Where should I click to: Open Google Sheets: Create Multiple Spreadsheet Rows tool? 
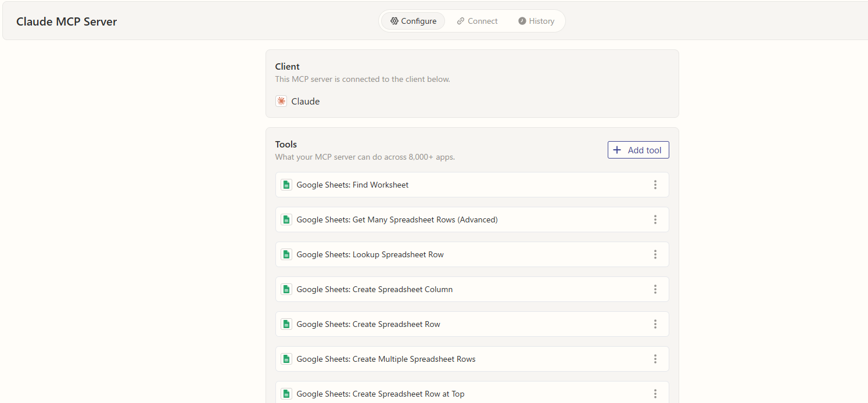[472, 359]
